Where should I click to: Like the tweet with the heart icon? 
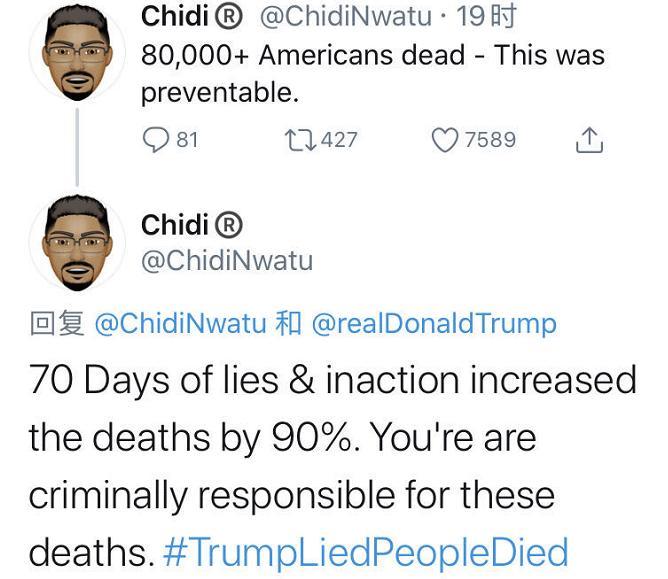444,140
